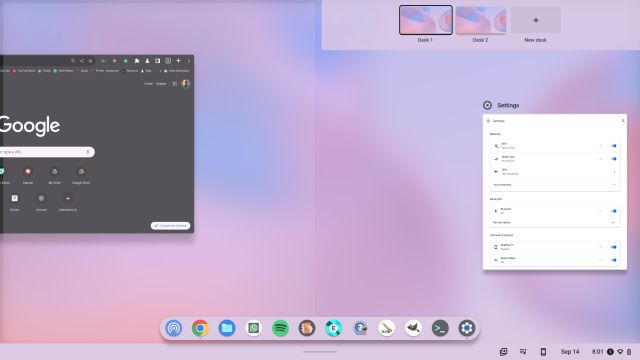Open the Gmail link on Google page
Screen dimensions: 640x360
148,84
